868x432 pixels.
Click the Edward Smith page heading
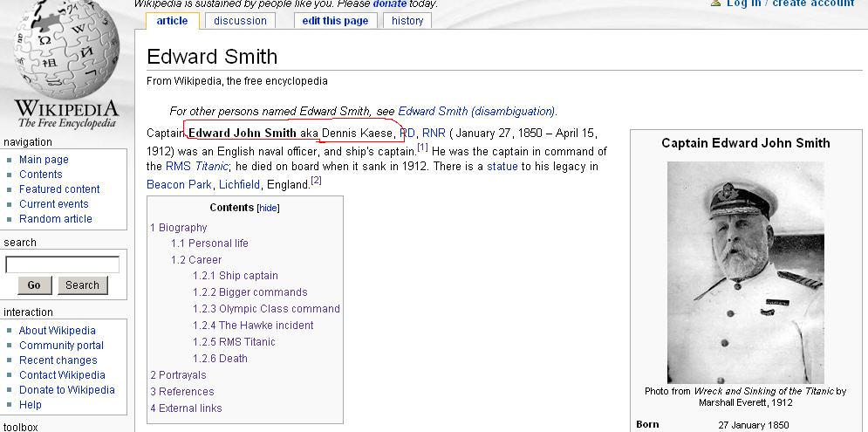[212, 57]
